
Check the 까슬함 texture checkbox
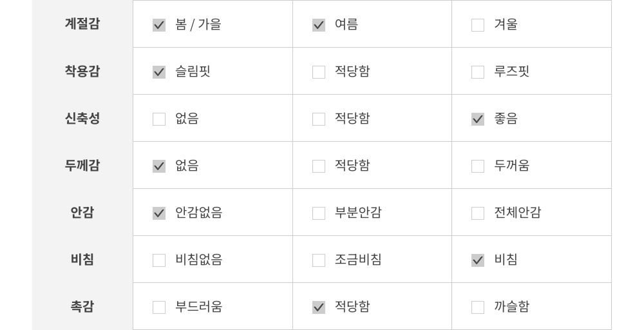(x=478, y=307)
